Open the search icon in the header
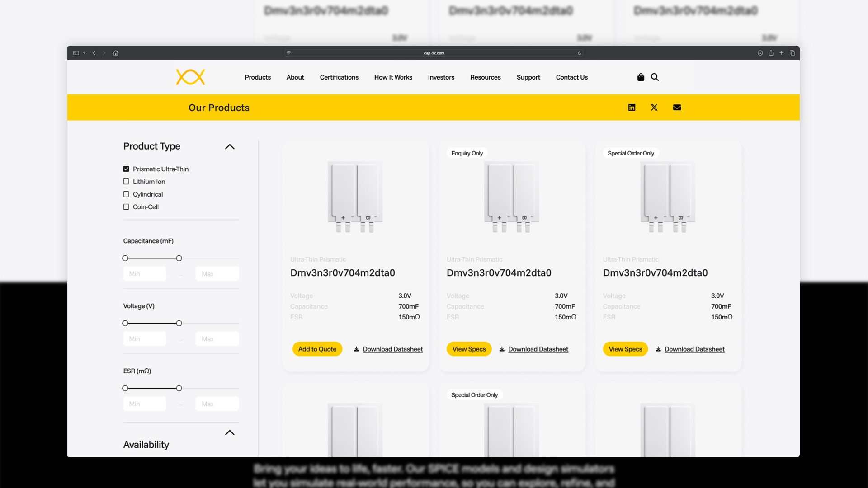This screenshot has height=488, width=868. [x=655, y=77]
